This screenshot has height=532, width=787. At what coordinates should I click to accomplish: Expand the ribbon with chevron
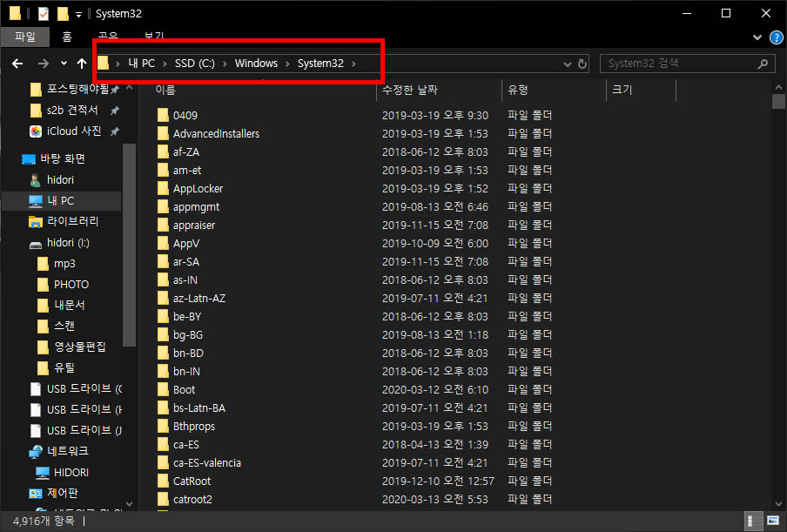(x=757, y=37)
